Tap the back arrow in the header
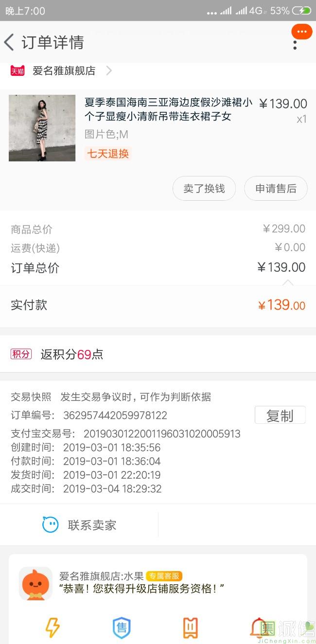 coord(9,42)
